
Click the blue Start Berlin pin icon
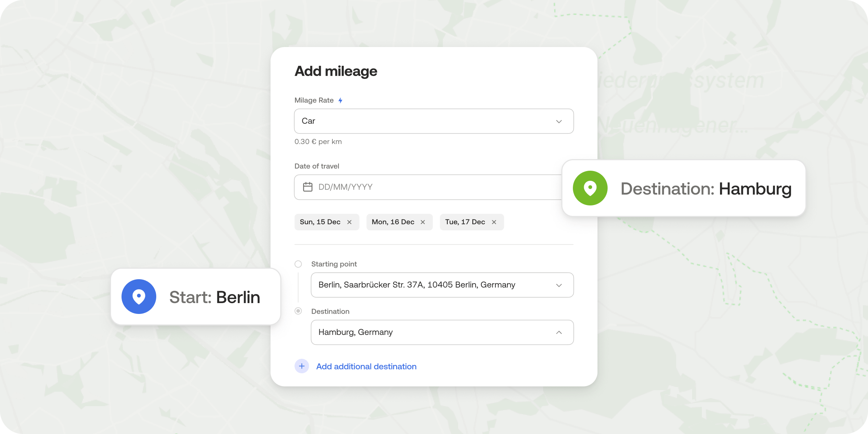139,297
